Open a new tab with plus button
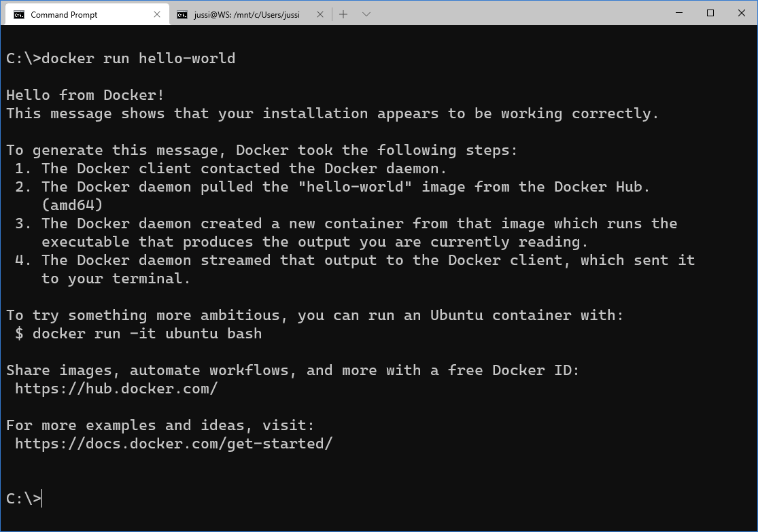The height and width of the screenshot is (532, 758). point(343,14)
